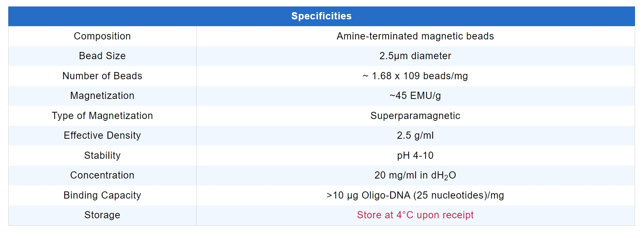Viewport: 644px width, 238px height.
Task: Click the Number of Beads label
Action: click(102, 76)
